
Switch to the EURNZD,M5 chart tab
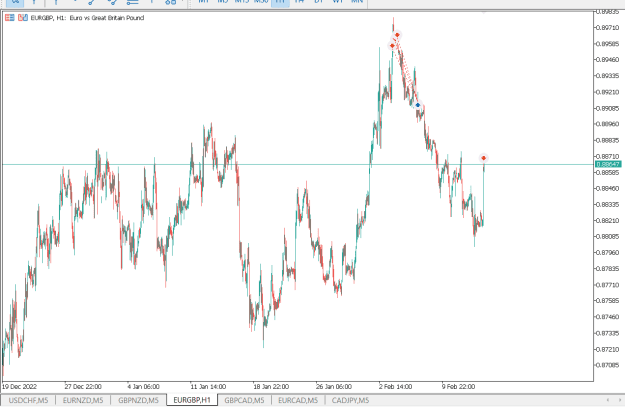(x=83, y=400)
